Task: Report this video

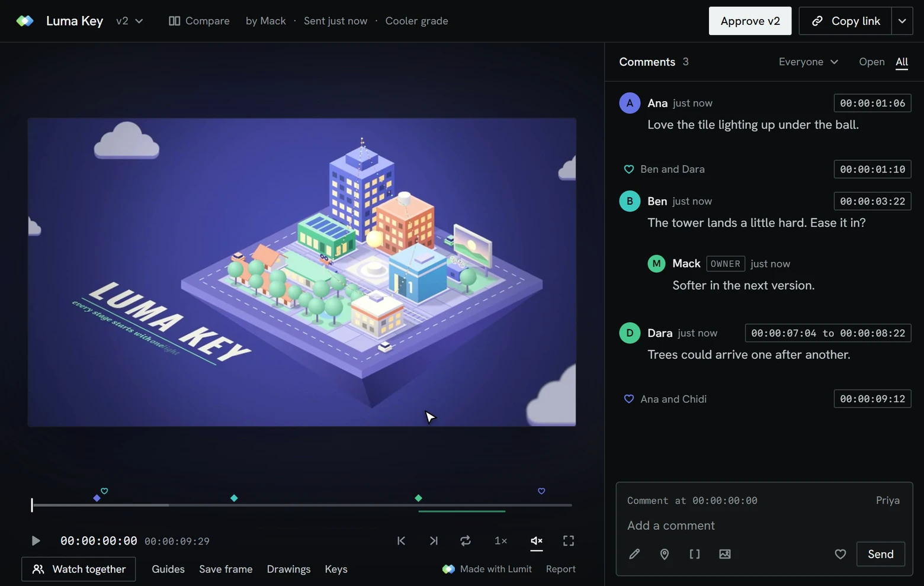Action: click(560, 569)
